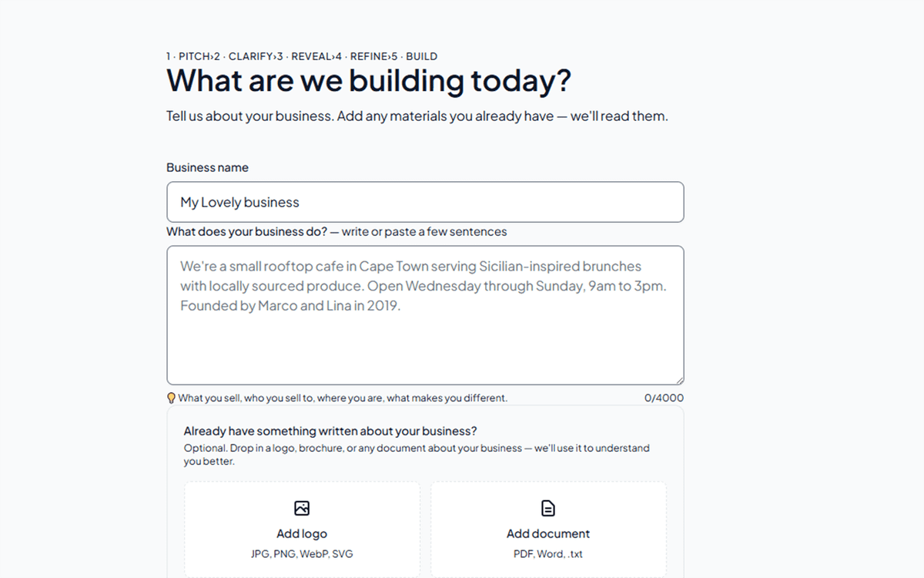
Task: Click the 0/4000 character counter
Action: 664,398
